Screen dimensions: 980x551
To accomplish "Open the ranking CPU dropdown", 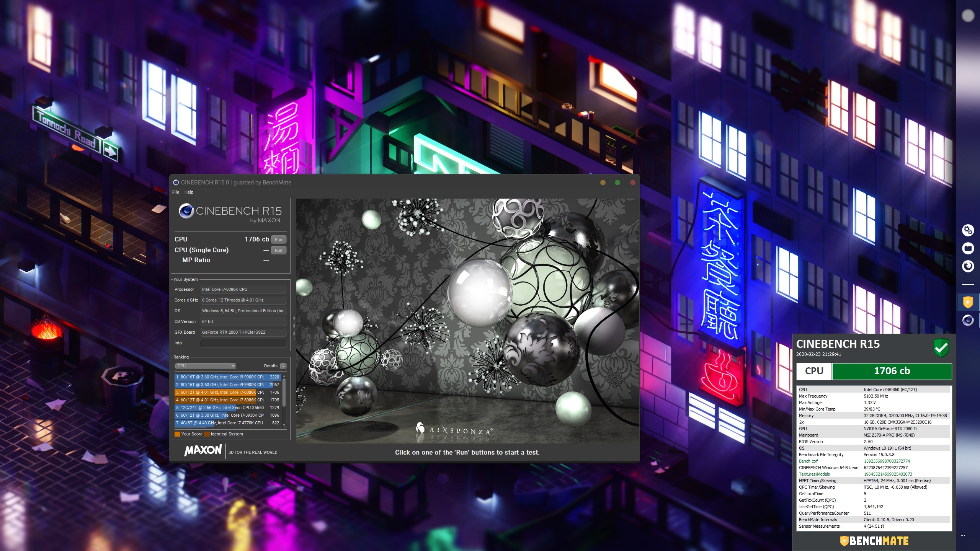I will pos(205,366).
